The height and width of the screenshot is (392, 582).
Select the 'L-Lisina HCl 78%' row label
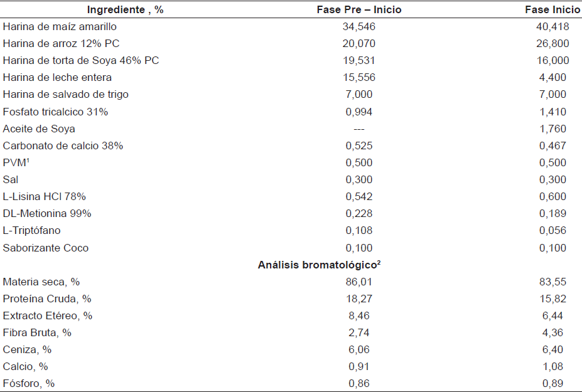coord(44,196)
